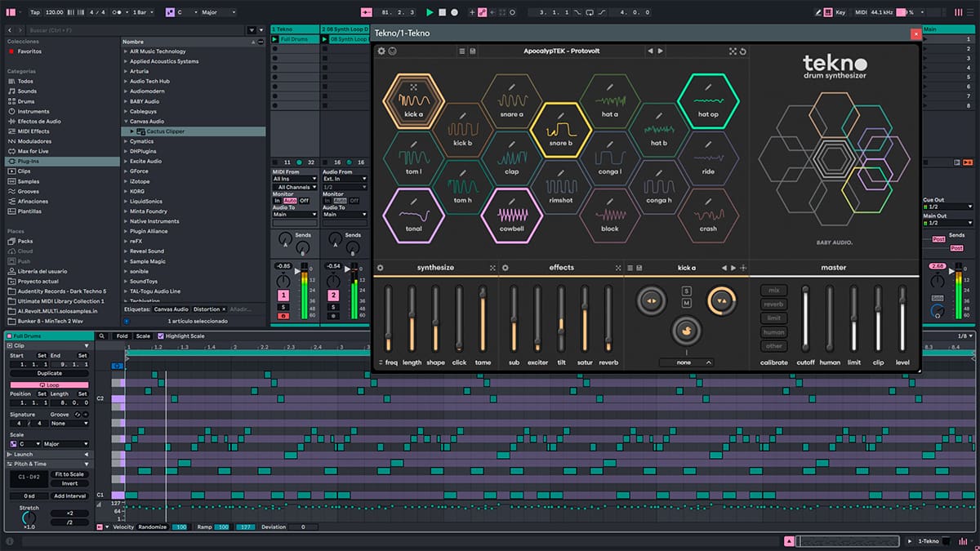The image size is (980, 551).
Task: Select the block drum pad
Action: pos(610,216)
